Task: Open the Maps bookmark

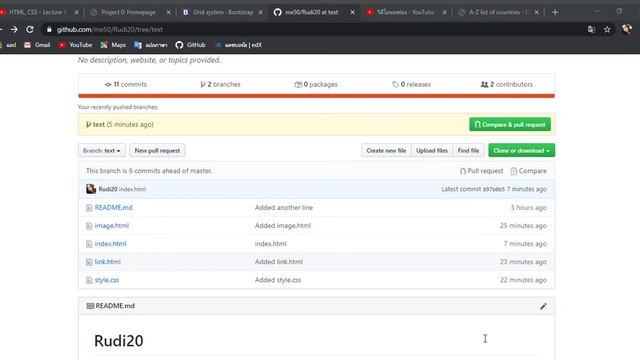Action: pyautogui.click(x=113, y=45)
